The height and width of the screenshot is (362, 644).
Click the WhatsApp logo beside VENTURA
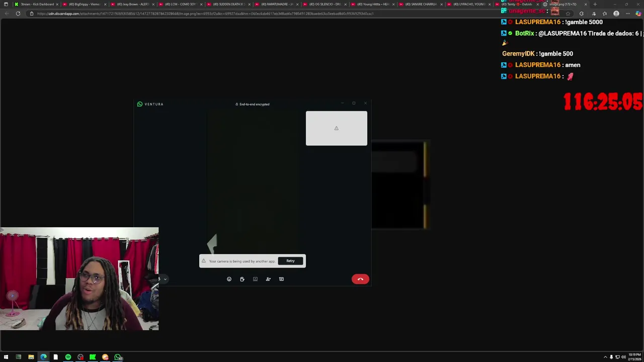[139, 104]
